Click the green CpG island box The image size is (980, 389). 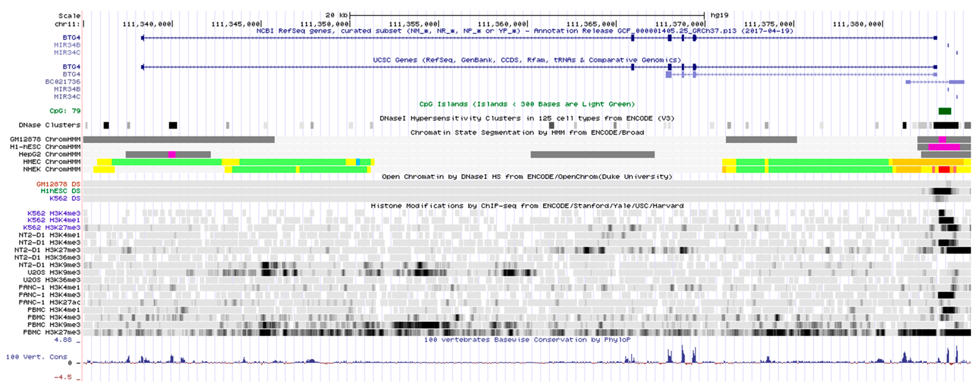[x=945, y=111]
